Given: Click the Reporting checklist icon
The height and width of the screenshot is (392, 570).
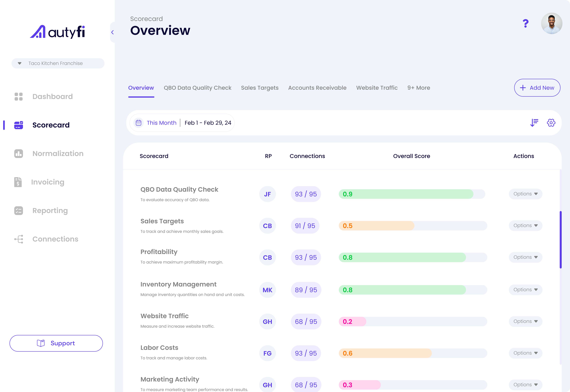Looking at the screenshot, I should click(x=19, y=211).
